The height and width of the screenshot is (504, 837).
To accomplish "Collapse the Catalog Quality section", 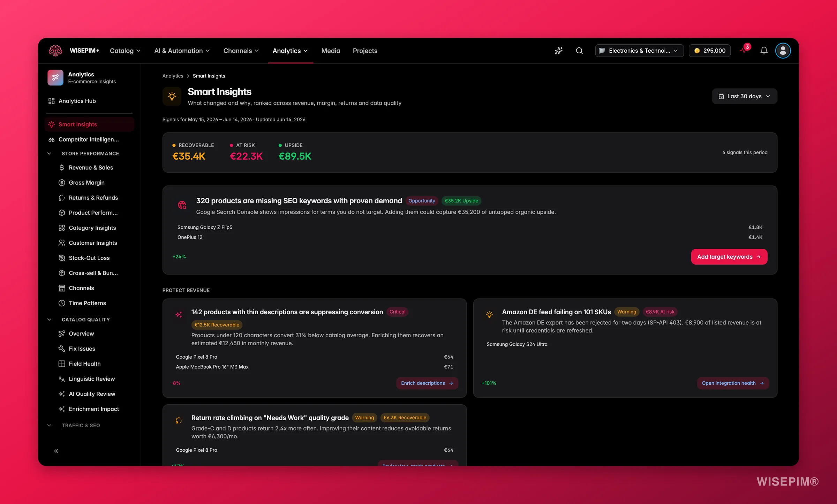I will click(49, 319).
